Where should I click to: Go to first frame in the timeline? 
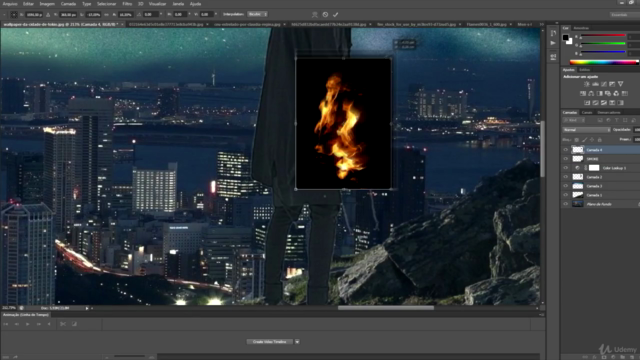(6, 324)
